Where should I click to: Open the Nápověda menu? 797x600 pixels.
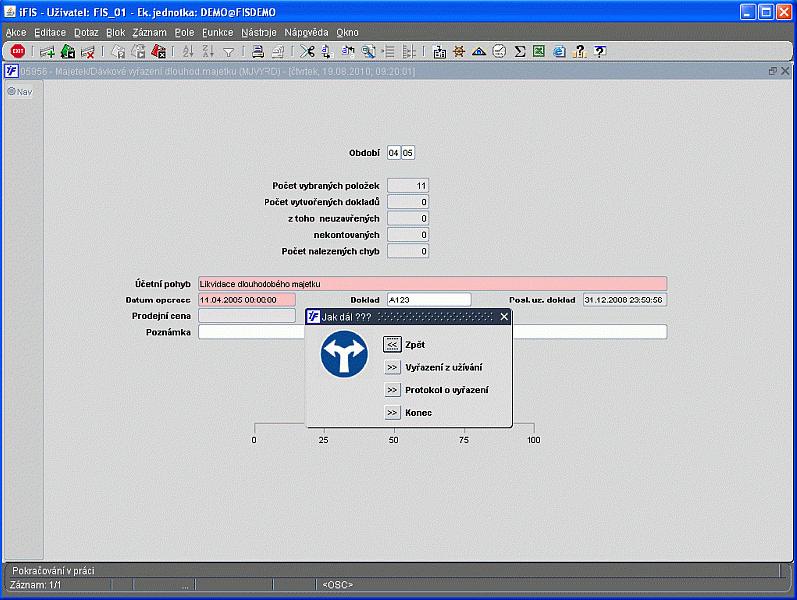click(306, 33)
